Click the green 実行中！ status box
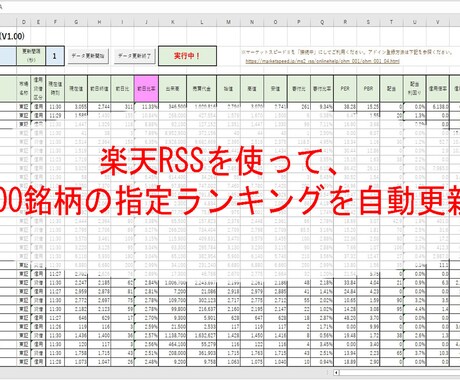The image size is (460, 380). pos(187,56)
